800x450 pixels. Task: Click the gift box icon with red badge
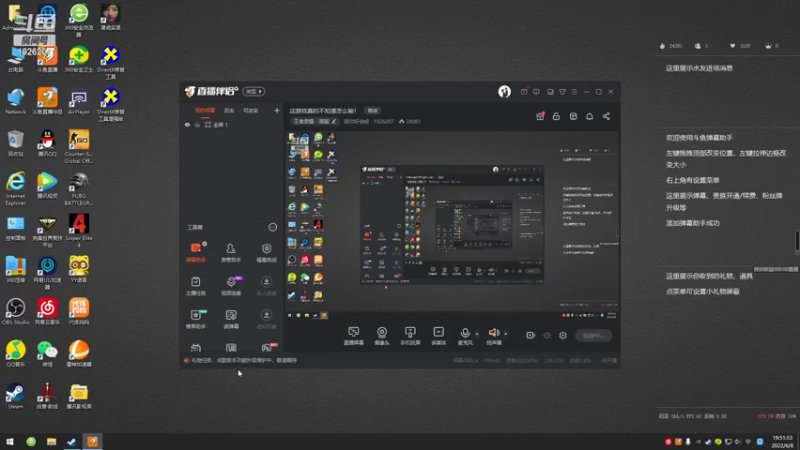540,116
